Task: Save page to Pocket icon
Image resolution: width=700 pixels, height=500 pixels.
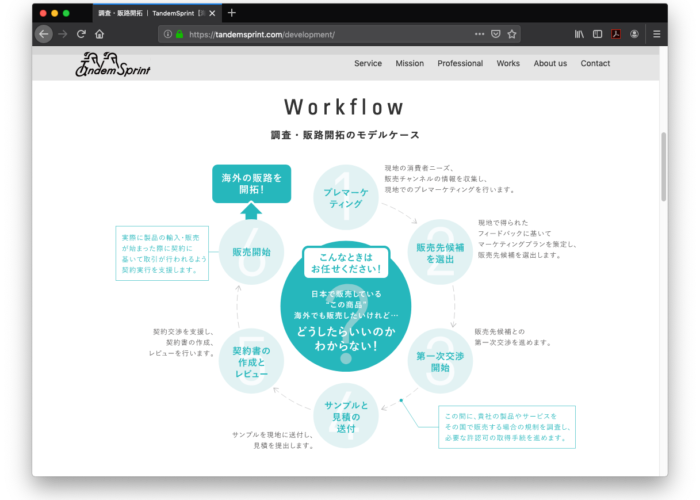Action: pos(496,34)
